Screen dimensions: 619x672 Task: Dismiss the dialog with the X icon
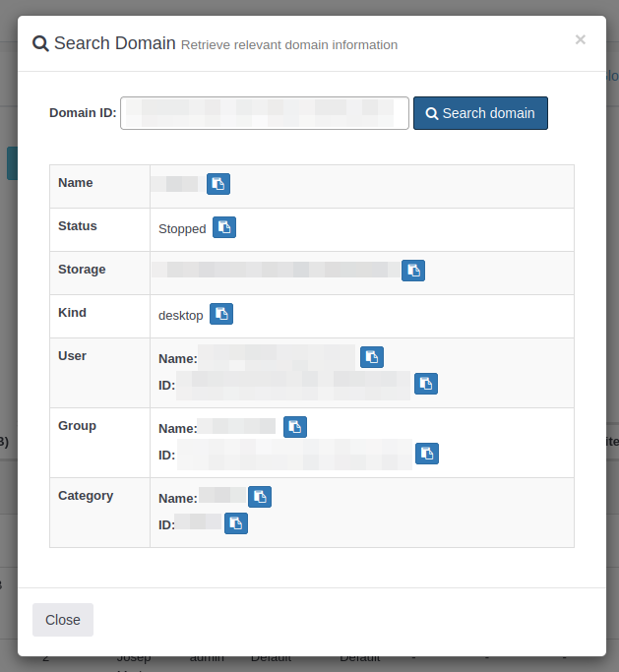coord(580,39)
